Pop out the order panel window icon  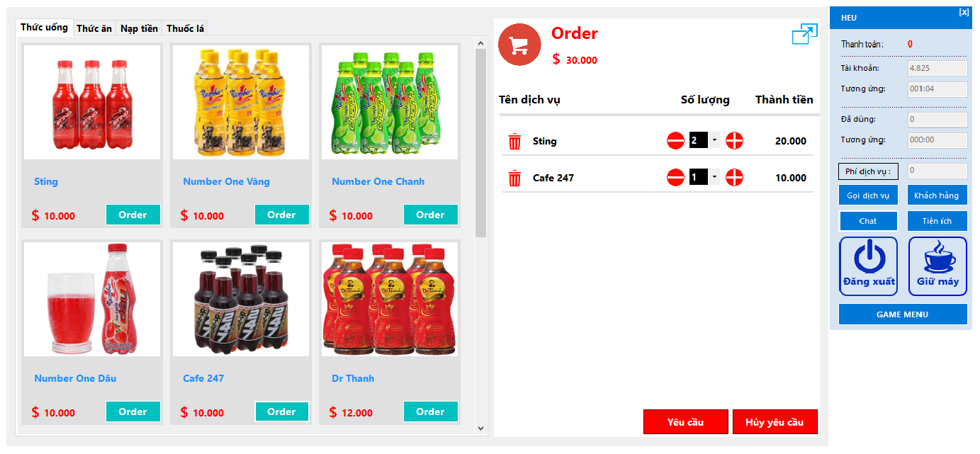[x=805, y=34]
